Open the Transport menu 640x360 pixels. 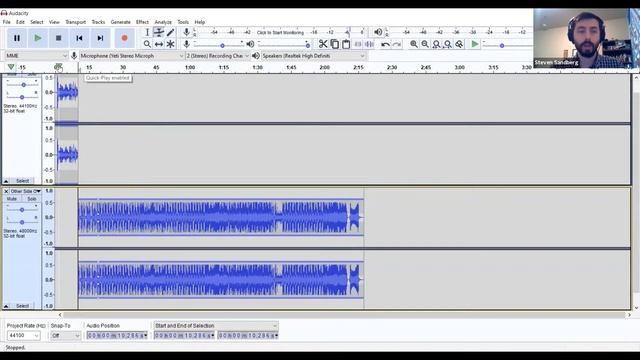tap(76, 22)
